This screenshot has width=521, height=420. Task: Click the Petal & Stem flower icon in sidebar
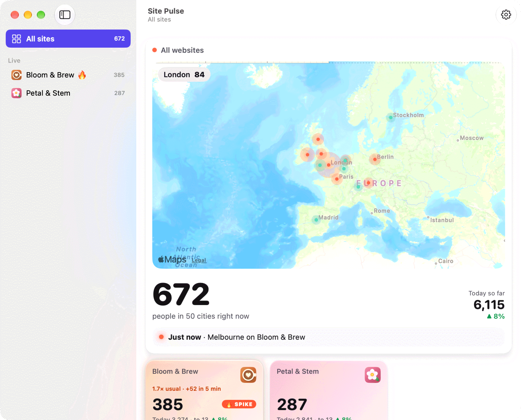pyautogui.click(x=17, y=93)
